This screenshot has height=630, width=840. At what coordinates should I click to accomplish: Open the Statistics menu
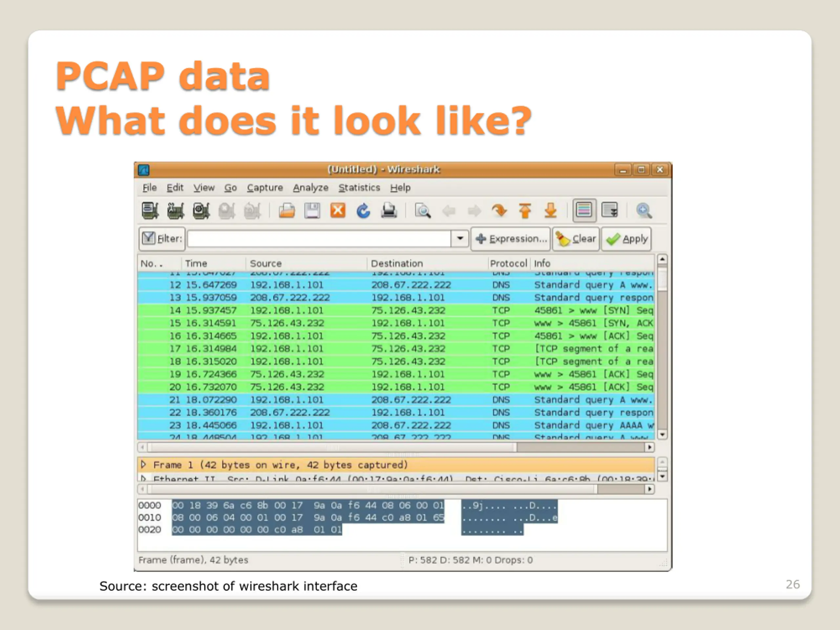[x=359, y=188]
